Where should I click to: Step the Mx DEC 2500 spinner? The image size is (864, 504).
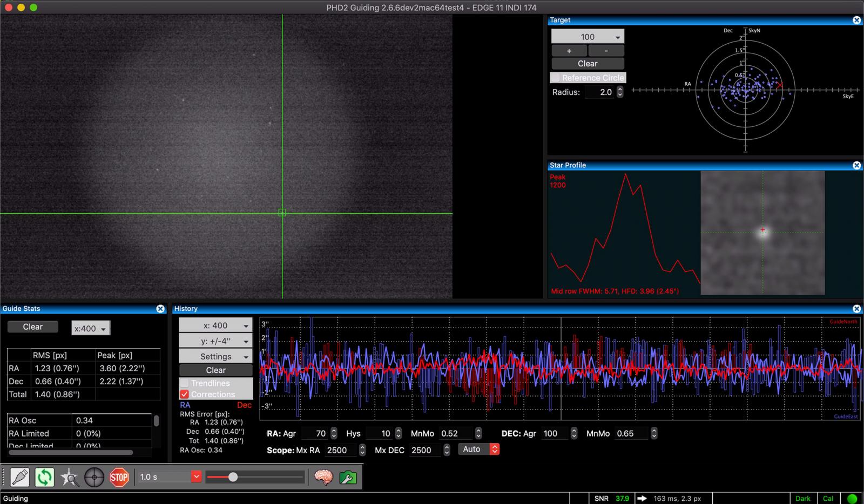[x=447, y=450]
